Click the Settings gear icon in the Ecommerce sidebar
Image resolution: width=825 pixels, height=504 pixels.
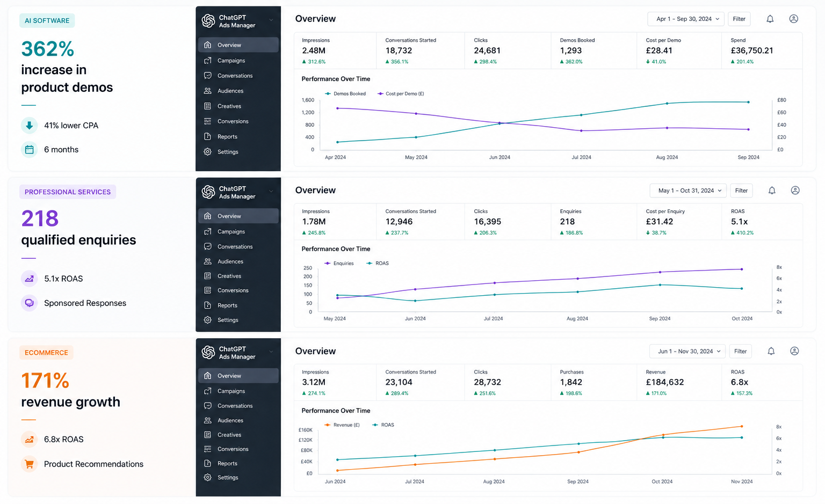tap(208, 477)
